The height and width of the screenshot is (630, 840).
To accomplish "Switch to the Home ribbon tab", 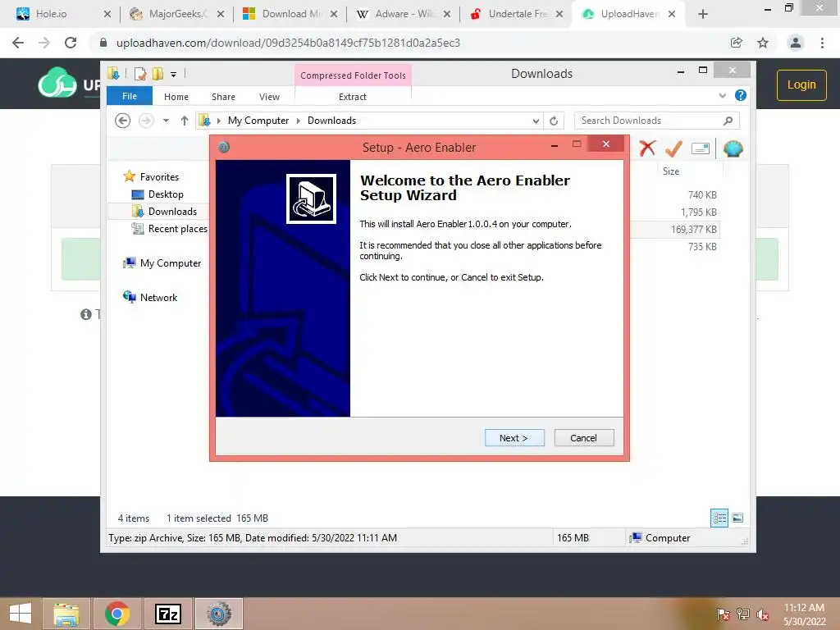I will pyautogui.click(x=176, y=97).
